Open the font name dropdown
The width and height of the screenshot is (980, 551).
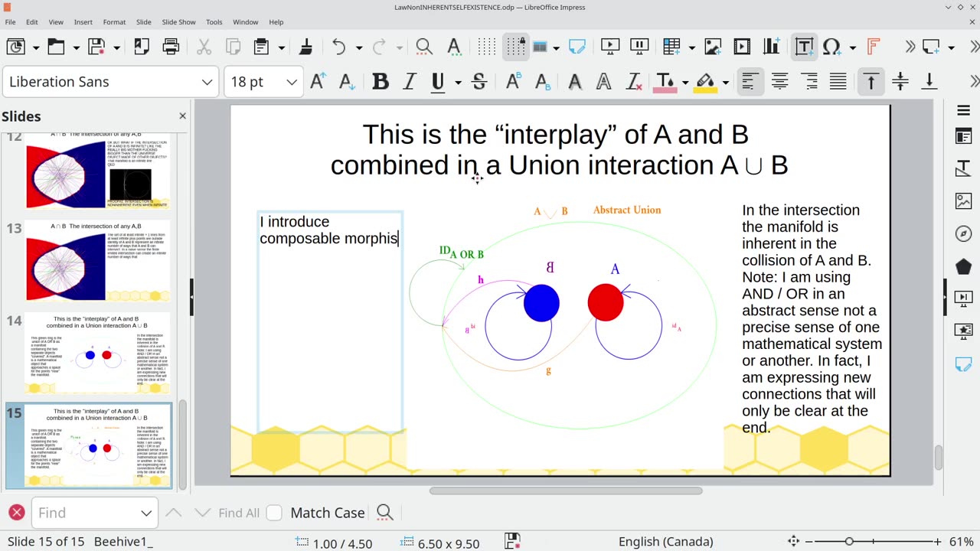point(207,82)
